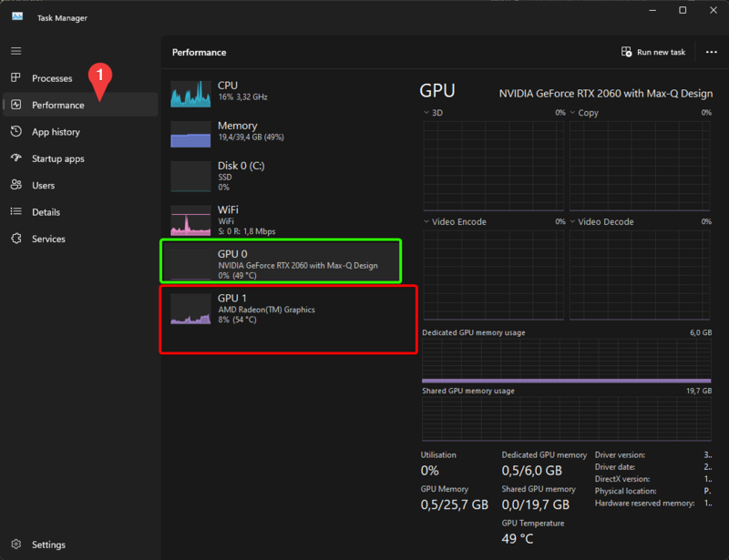The height and width of the screenshot is (560, 729).
Task: Click the Run new task button
Action: coord(652,53)
